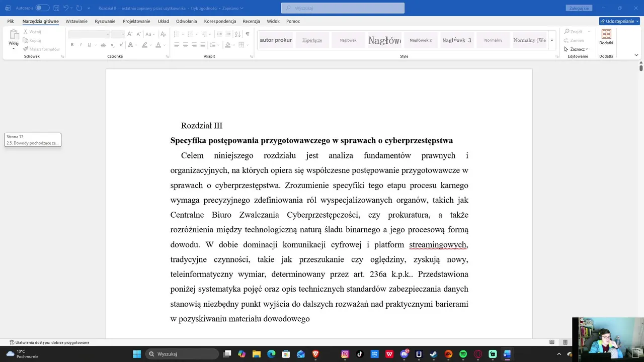Click the Wyszukaj search field in Word
This screenshot has width=644, height=362.
tap(343, 8)
